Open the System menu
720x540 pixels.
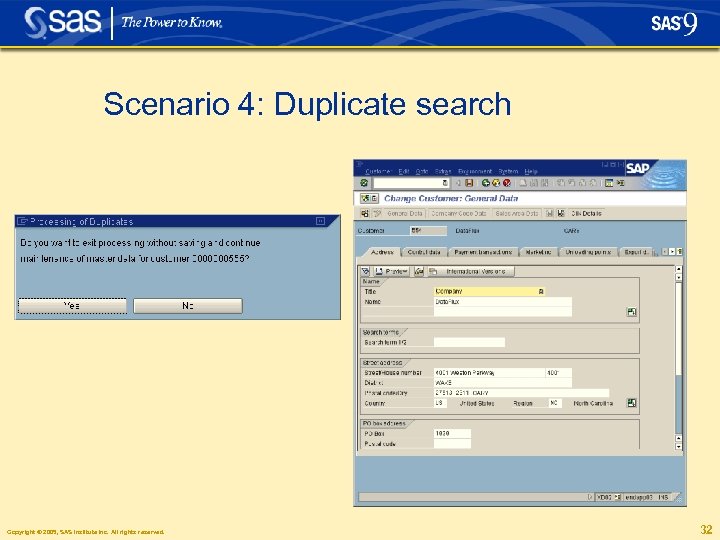(x=508, y=171)
